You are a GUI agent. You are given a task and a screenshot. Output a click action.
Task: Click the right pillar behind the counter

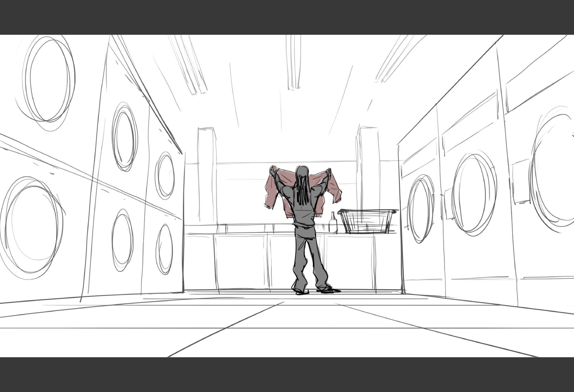pos(368,167)
